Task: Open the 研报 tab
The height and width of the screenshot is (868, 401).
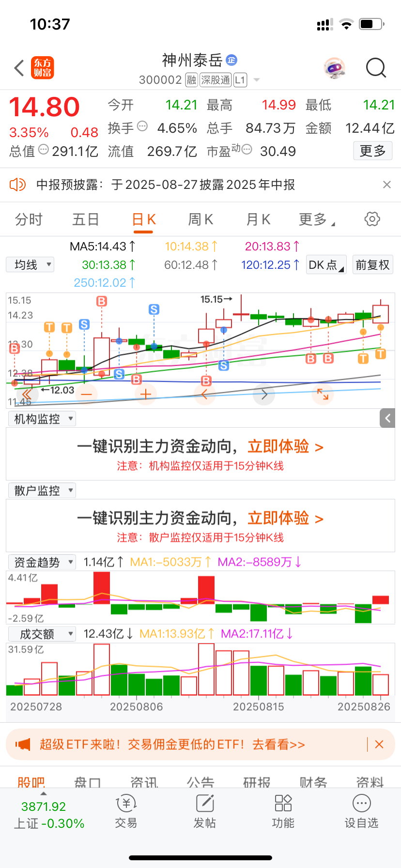Action: [257, 782]
